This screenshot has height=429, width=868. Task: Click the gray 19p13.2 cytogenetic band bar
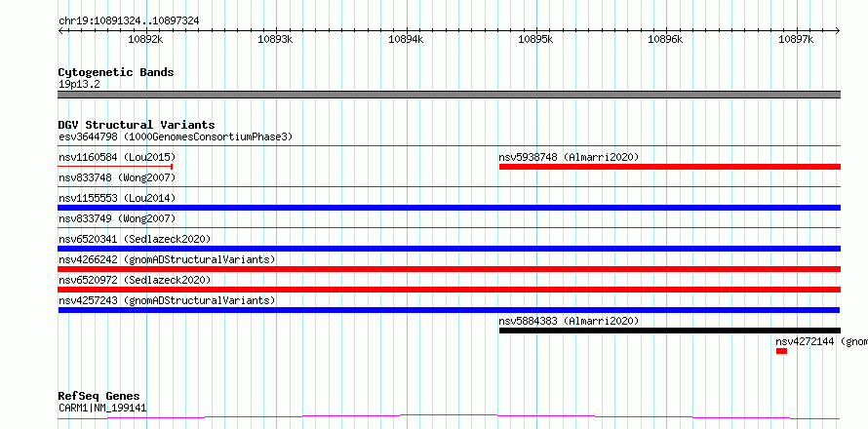450,95
